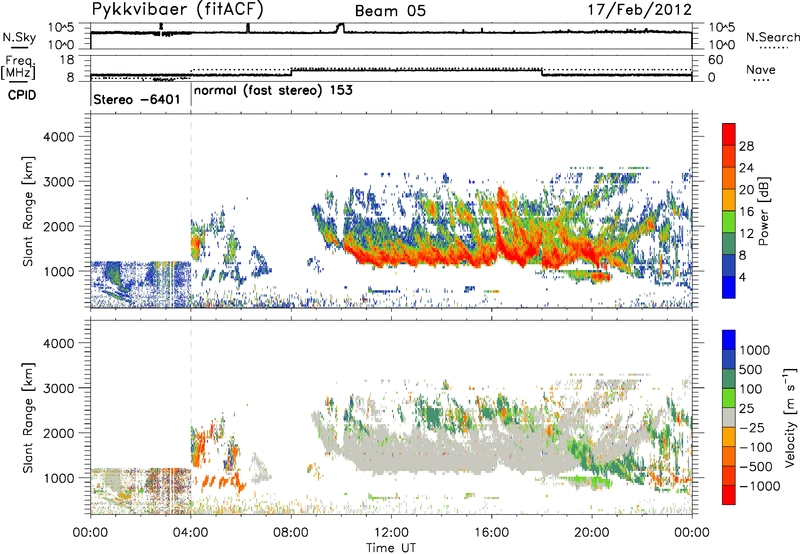The width and height of the screenshot is (800, 554).
Task: Click the 3000 tick on power panel
Action: tap(58, 182)
